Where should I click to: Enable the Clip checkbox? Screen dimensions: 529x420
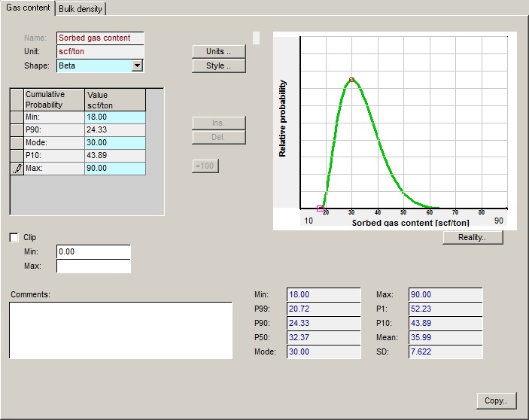[x=14, y=238]
